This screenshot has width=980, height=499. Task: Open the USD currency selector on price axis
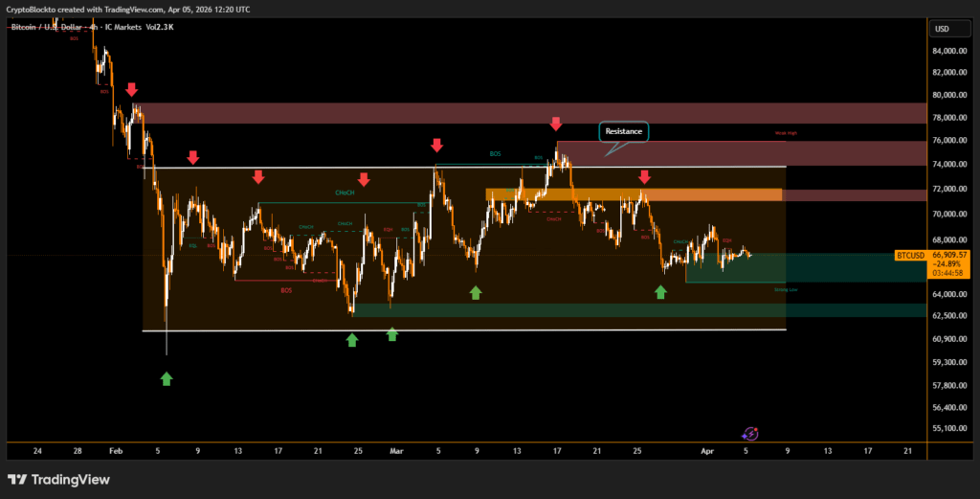942,28
